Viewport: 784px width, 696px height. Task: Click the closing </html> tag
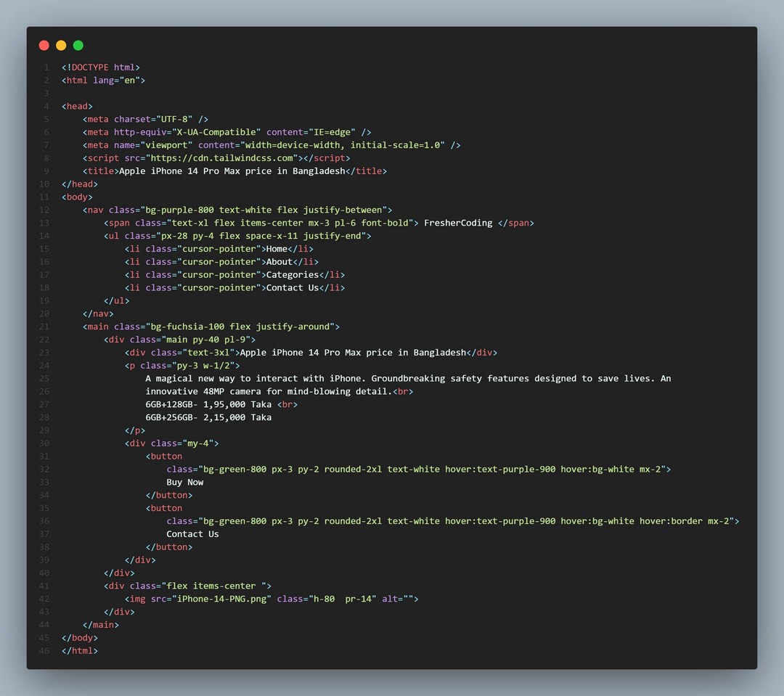80,652
